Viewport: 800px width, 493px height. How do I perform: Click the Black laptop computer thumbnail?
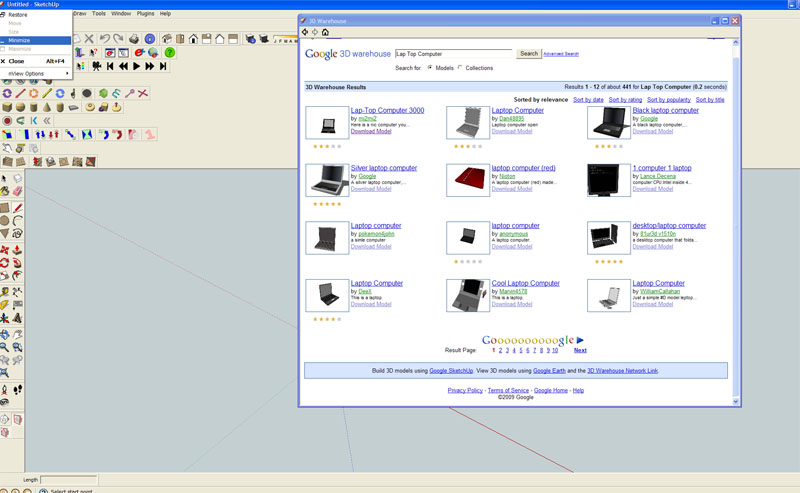coord(609,122)
